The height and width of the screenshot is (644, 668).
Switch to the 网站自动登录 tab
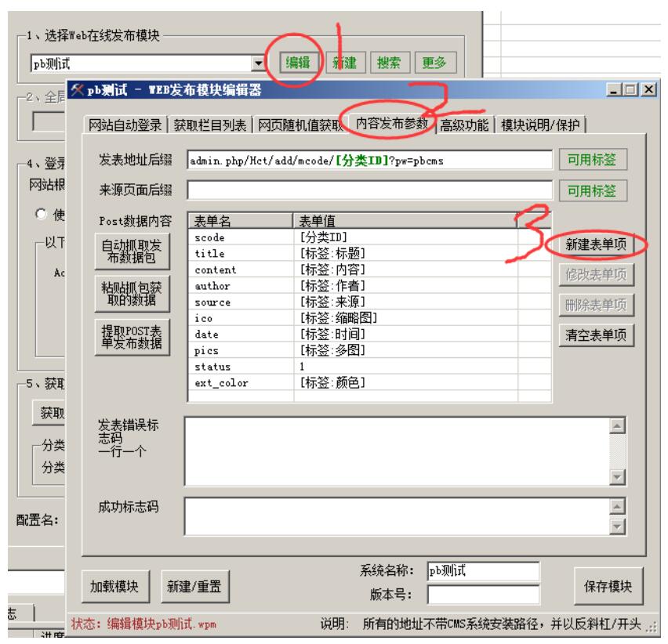125,125
